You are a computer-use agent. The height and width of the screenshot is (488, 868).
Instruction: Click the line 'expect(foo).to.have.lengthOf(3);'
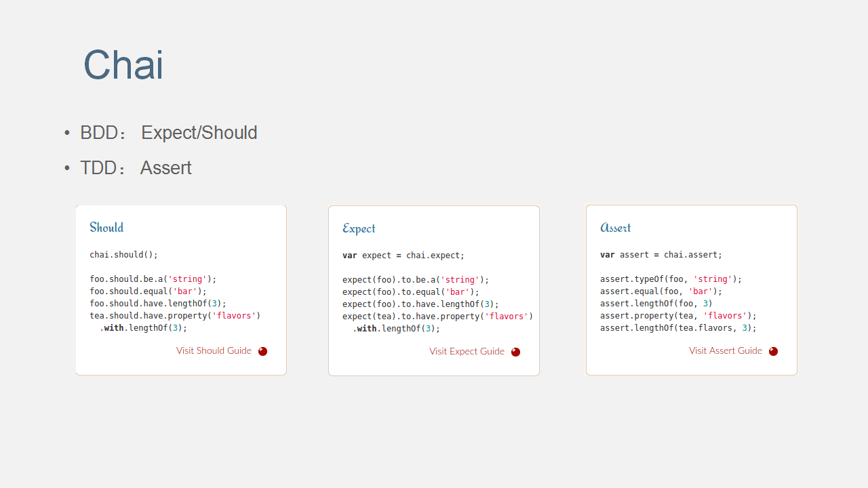tap(420, 304)
